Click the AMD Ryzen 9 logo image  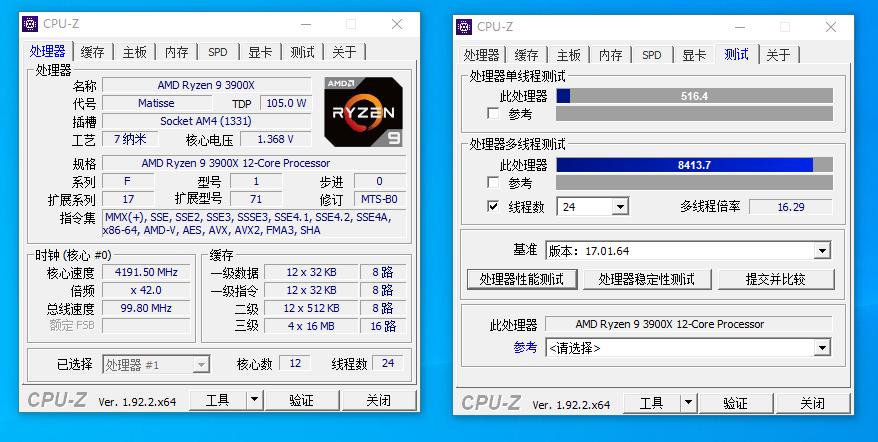coord(363,112)
